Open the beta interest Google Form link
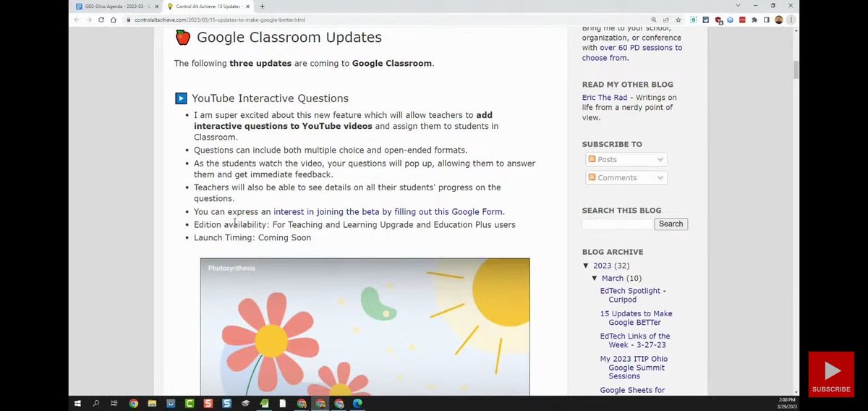Image resolution: width=868 pixels, height=411 pixels. point(388,212)
